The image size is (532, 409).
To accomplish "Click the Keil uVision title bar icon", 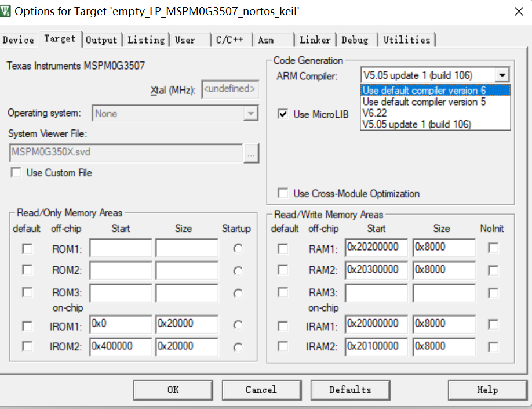I will click(x=5, y=11).
